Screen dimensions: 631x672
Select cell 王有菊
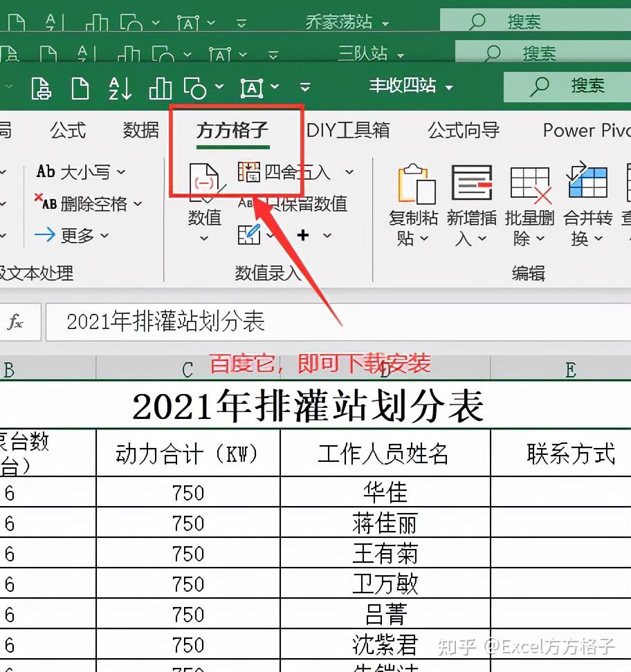tap(385, 553)
